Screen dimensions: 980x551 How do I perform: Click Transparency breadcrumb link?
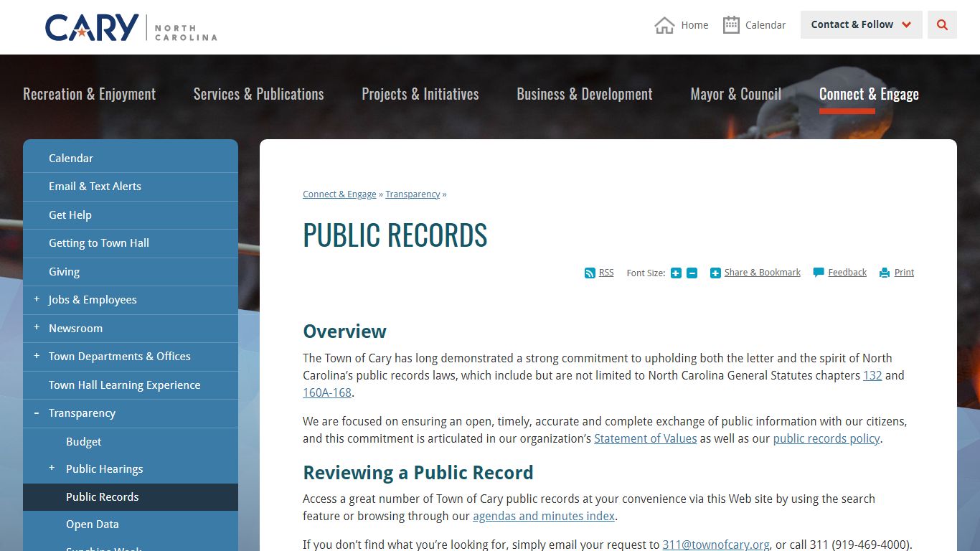413,194
